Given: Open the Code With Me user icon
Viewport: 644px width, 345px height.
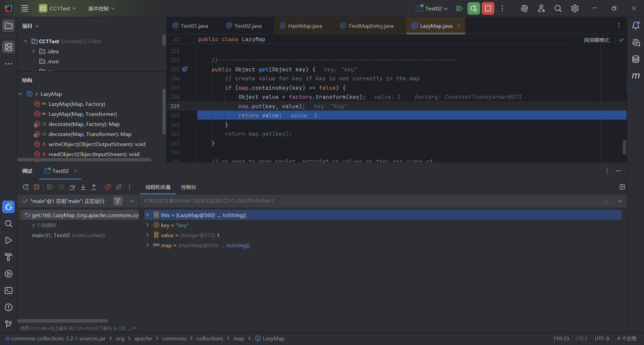Looking at the screenshot, I should (541, 8).
